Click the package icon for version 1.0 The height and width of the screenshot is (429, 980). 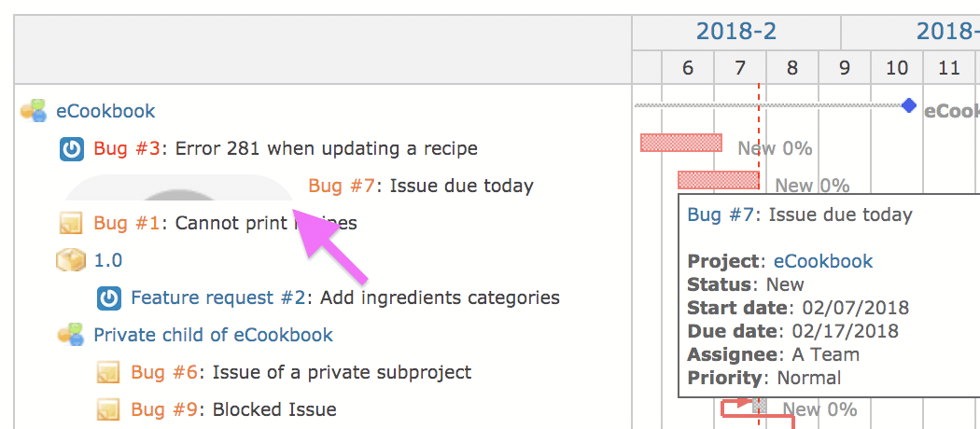click(71, 260)
